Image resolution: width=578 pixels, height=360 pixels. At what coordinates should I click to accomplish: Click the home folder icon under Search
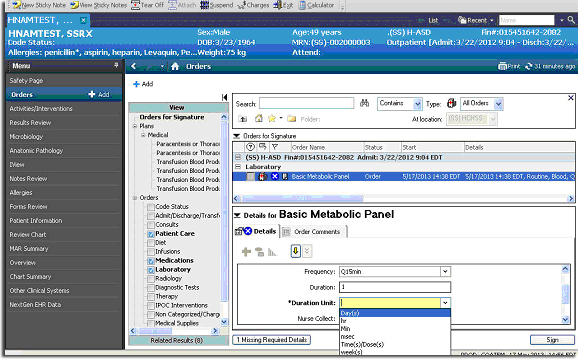click(259, 118)
